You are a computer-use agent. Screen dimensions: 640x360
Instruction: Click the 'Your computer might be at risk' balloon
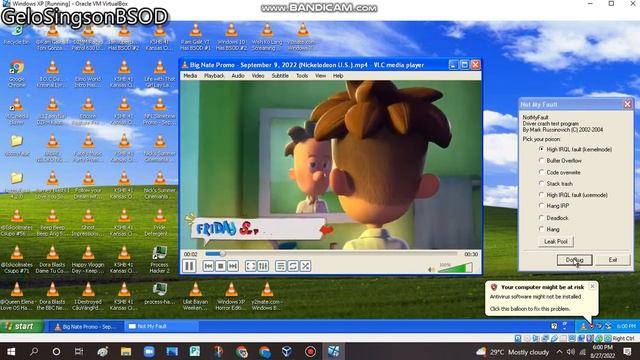pos(542,298)
